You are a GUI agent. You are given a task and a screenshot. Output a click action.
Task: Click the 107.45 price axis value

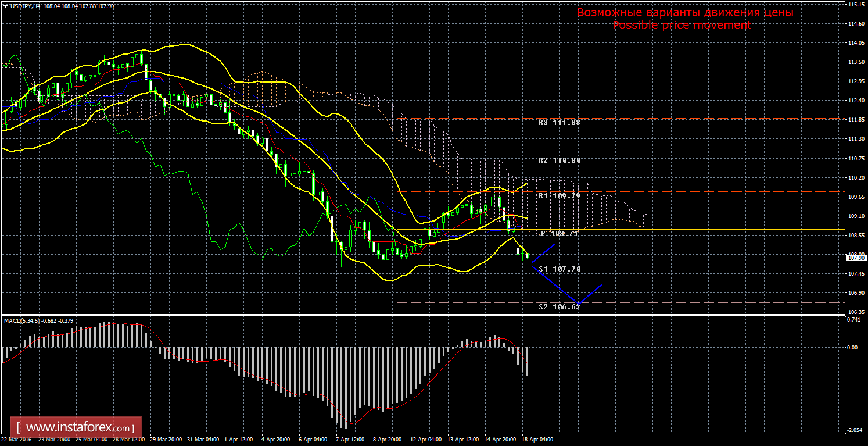click(856, 273)
